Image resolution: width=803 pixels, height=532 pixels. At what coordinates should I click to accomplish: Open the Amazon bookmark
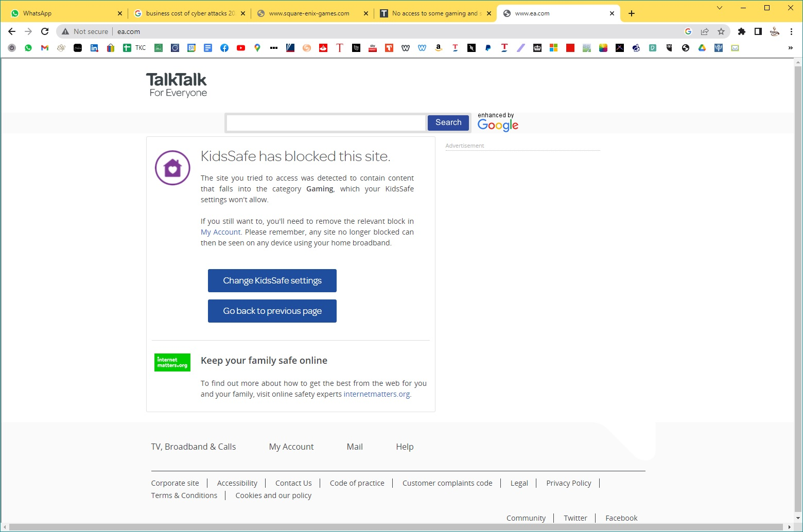[438, 48]
